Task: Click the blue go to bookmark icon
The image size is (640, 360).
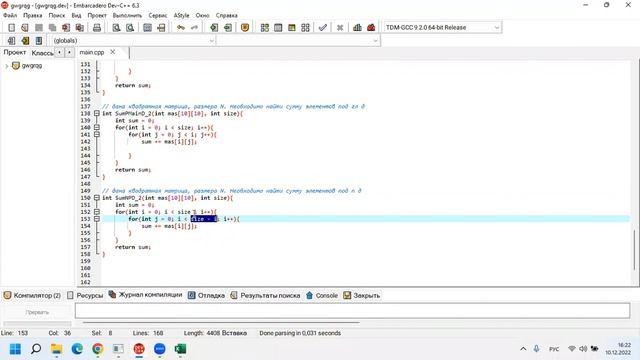Action: [x=39, y=41]
